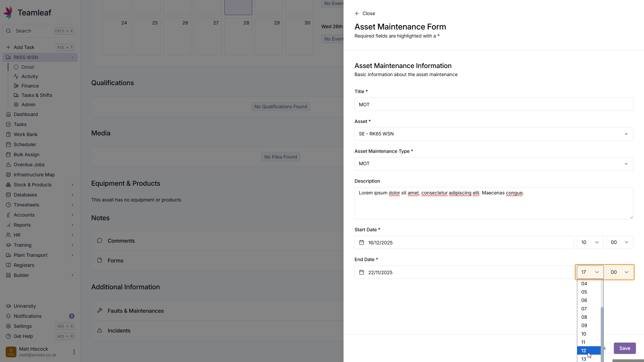
Task: Open Finance under RK65 WSN
Action: [x=30, y=86]
